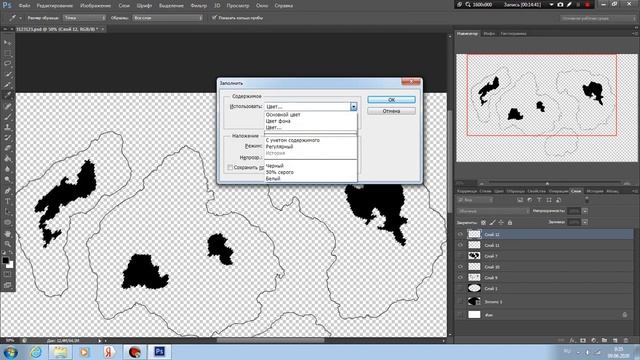Click Navigator zoom slider
The width and height of the screenshot is (640, 360).
548,184
